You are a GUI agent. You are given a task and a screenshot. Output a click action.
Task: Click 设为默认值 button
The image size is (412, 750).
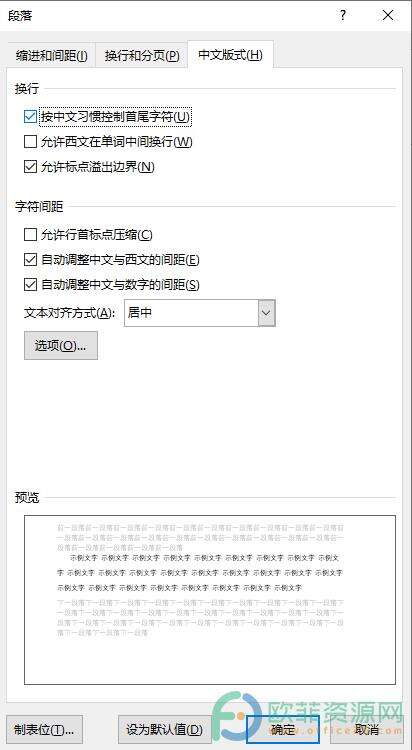click(x=165, y=729)
